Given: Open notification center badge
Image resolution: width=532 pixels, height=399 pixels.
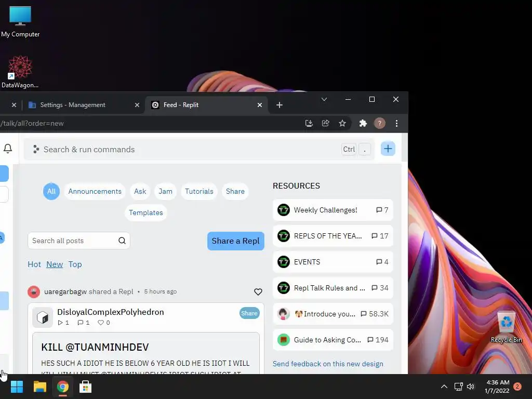Looking at the screenshot, I should 517,387.
